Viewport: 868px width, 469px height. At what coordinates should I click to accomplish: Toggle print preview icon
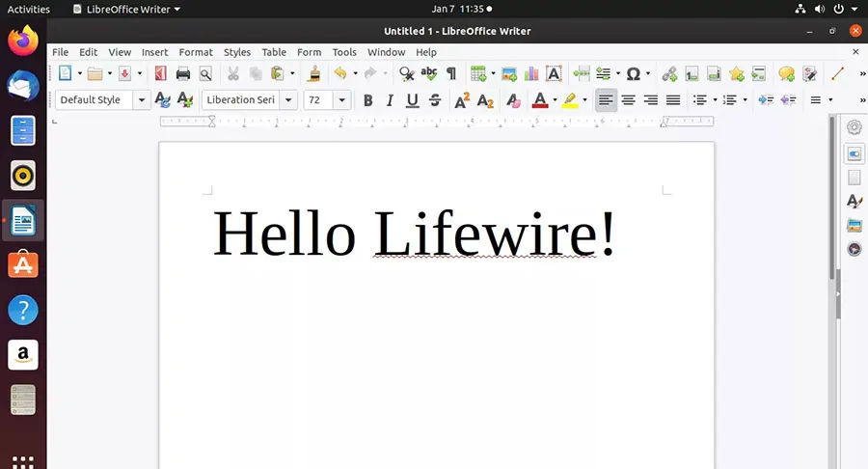pyautogui.click(x=205, y=73)
